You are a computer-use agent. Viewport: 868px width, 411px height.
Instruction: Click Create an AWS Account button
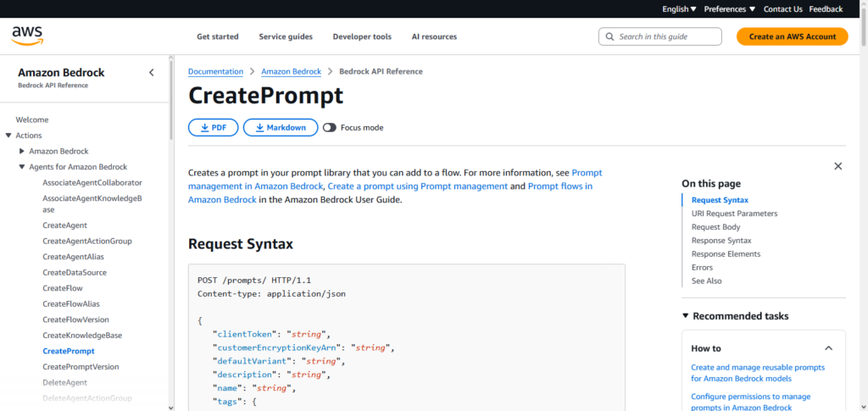click(793, 36)
